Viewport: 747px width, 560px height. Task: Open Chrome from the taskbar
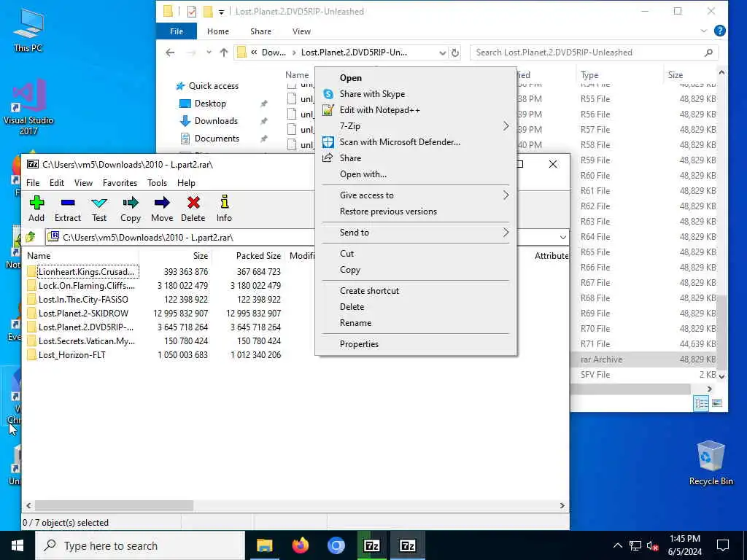(336, 545)
